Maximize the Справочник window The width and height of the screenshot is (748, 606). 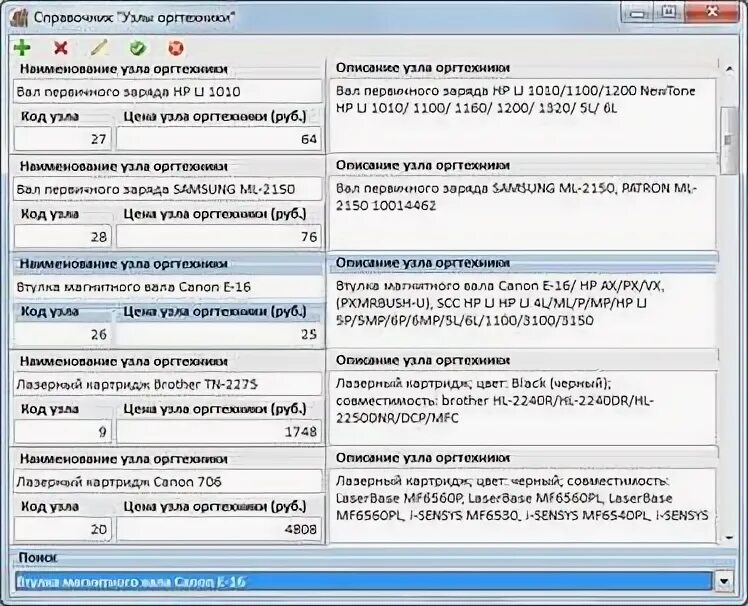pos(669,13)
